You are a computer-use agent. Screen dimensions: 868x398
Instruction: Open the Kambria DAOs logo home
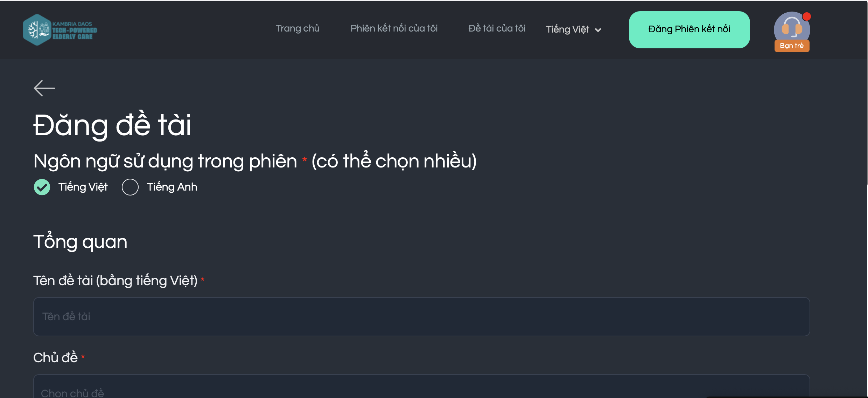[60, 30]
